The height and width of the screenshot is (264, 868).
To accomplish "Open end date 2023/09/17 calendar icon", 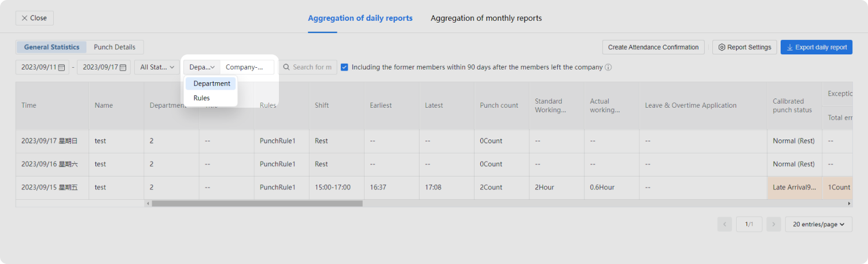I will (x=123, y=68).
